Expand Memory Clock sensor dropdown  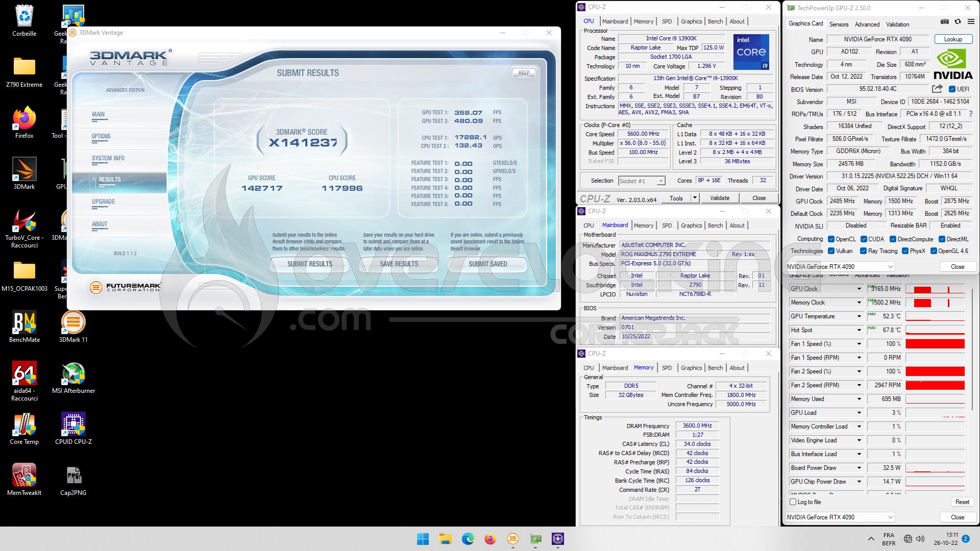click(x=859, y=303)
